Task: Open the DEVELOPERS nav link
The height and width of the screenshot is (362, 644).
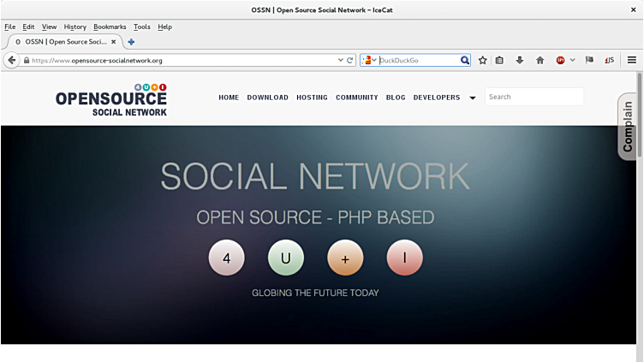Action: pyautogui.click(x=437, y=98)
